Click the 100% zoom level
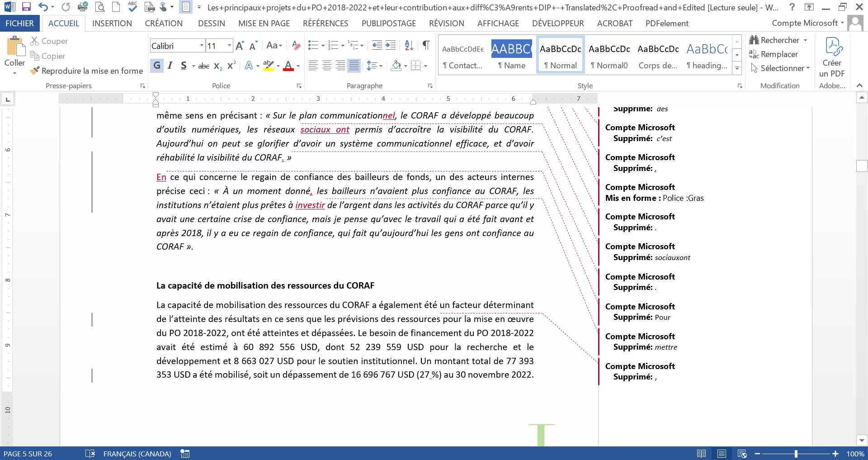This screenshot has width=868, height=460. click(855, 454)
